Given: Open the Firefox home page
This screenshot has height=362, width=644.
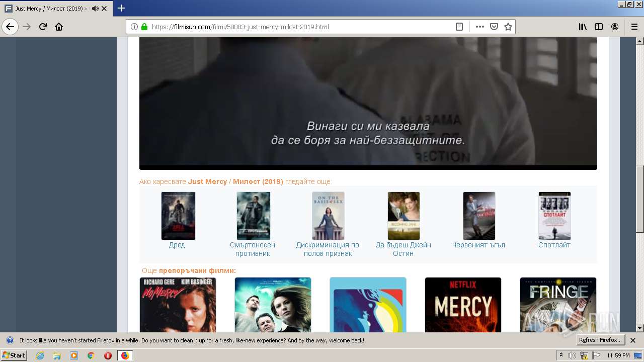Looking at the screenshot, I should pyautogui.click(x=59, y=27).
